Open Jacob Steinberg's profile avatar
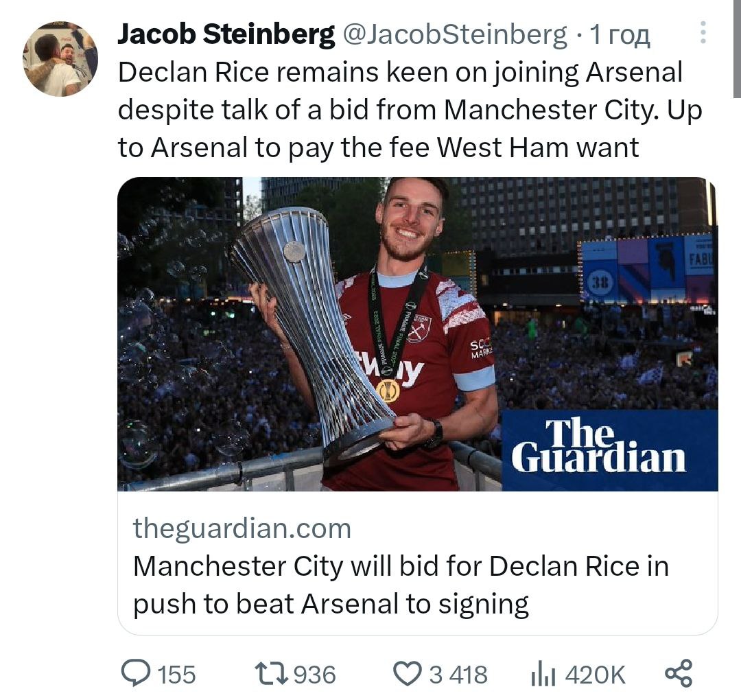Image resolution: width=741 pixels, height=700 pixels. click(60, 59)
